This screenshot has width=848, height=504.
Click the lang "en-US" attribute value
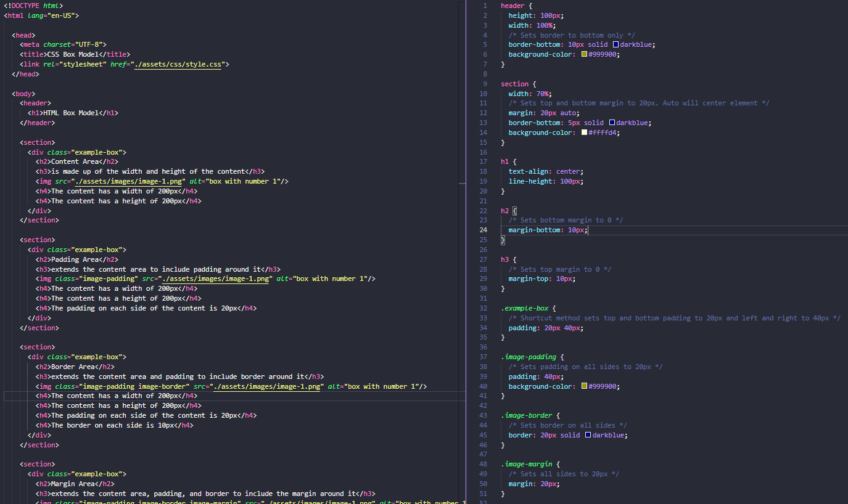point(61,15)
